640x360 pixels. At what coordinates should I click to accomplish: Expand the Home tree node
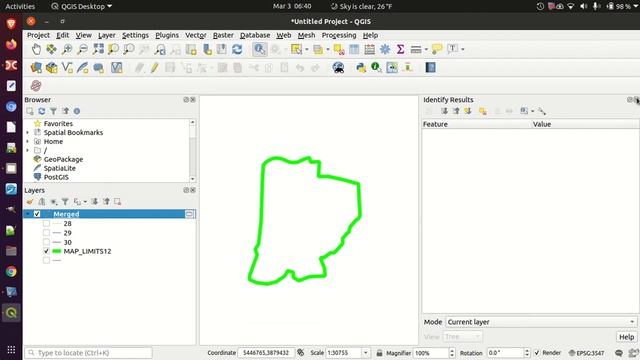pos(27,141)
